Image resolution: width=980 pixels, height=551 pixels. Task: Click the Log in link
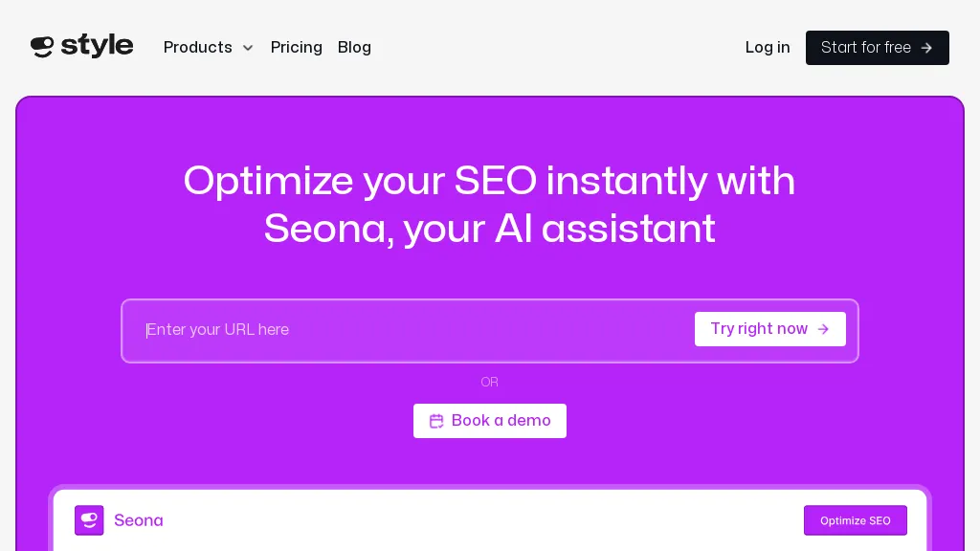click(x=768, y=47)
